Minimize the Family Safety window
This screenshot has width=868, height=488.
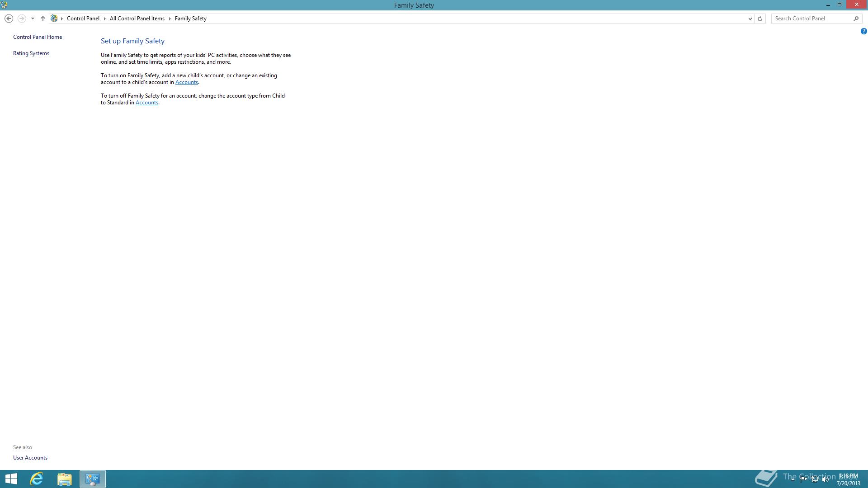828,5
